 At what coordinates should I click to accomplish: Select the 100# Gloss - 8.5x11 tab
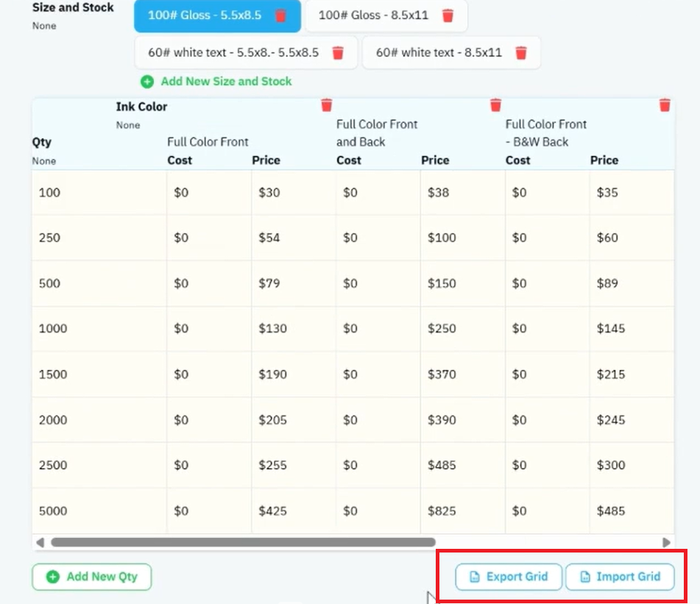(x=373, y=15)
